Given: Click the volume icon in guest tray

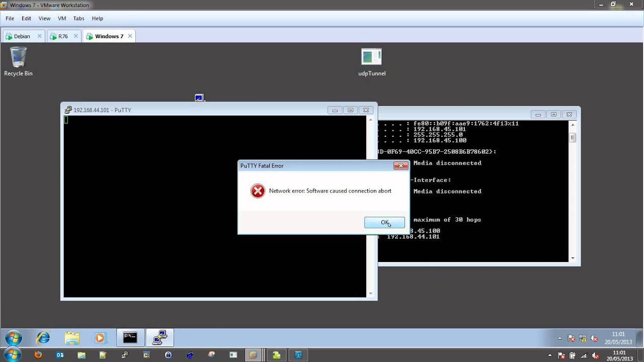Looking at the screenshot, I should click(x=594, y=338).
